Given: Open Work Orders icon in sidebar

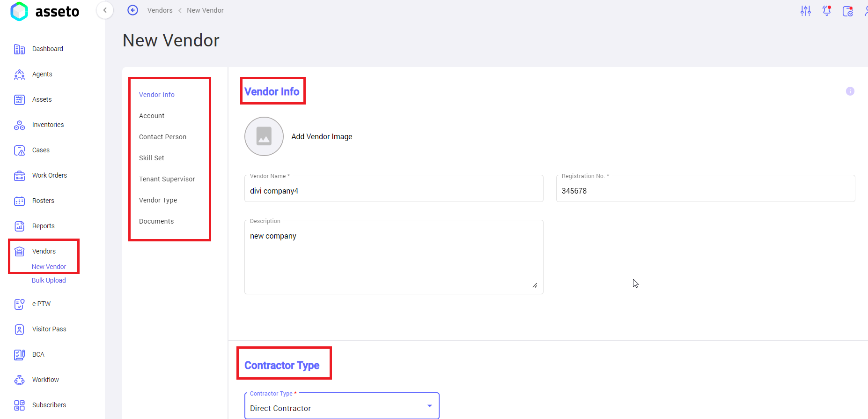Looking at the screenshot, I should 19,176.
